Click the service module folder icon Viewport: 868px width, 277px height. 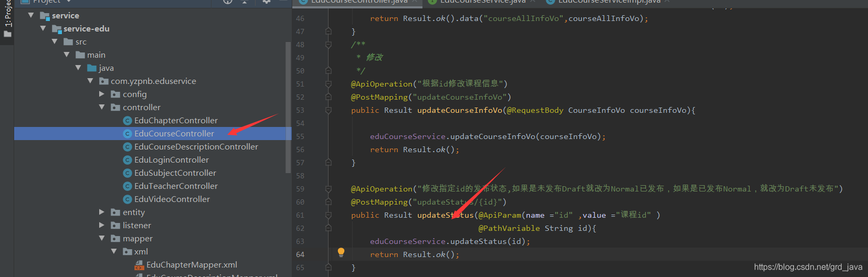[45, 16]
